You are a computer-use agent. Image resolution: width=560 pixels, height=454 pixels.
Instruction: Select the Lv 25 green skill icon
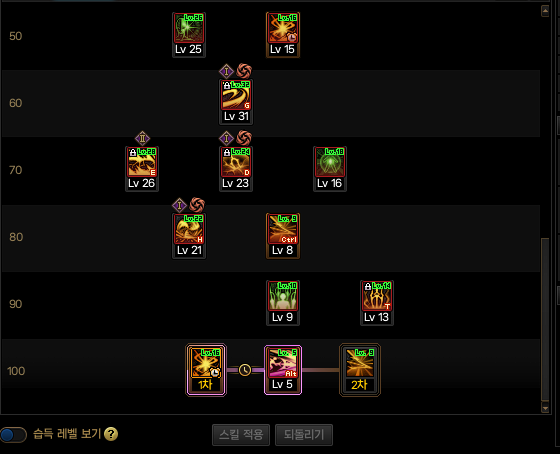189,35
